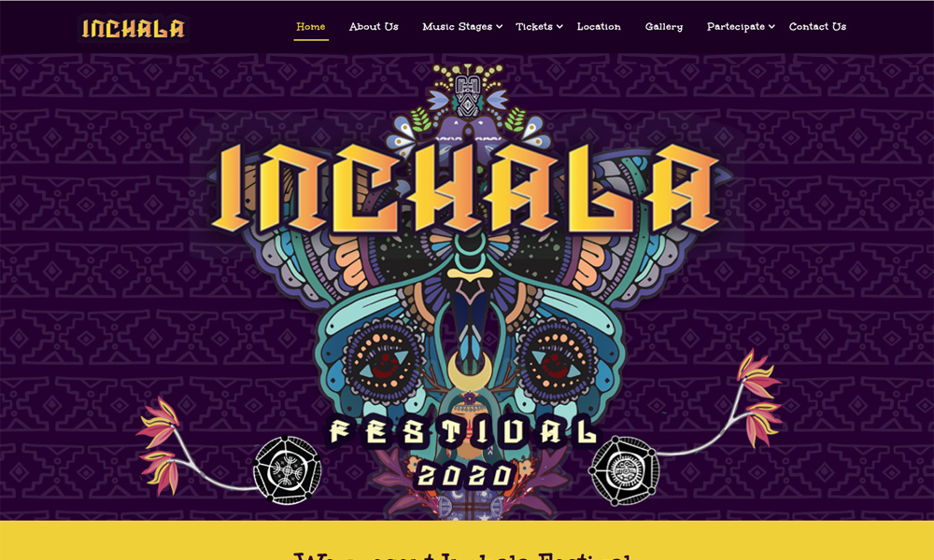
Task: Expand the Music Stages dropdown arrow
Action: 499,27
